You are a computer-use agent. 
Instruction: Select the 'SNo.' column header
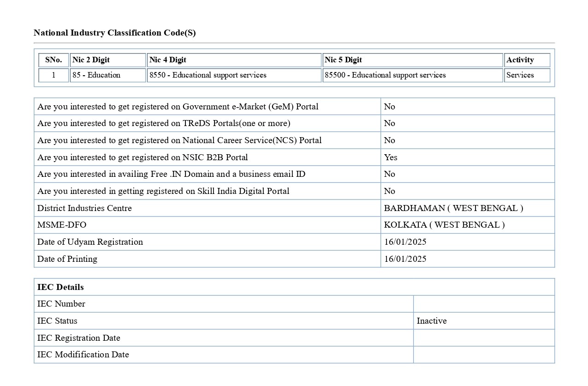pos(53,60)
